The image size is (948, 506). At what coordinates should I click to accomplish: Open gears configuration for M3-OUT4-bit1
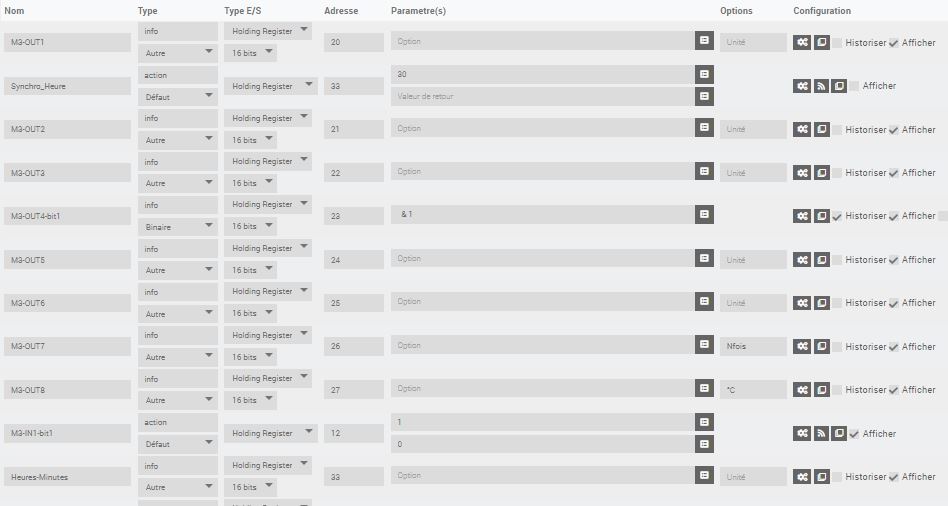coord(802,216)
